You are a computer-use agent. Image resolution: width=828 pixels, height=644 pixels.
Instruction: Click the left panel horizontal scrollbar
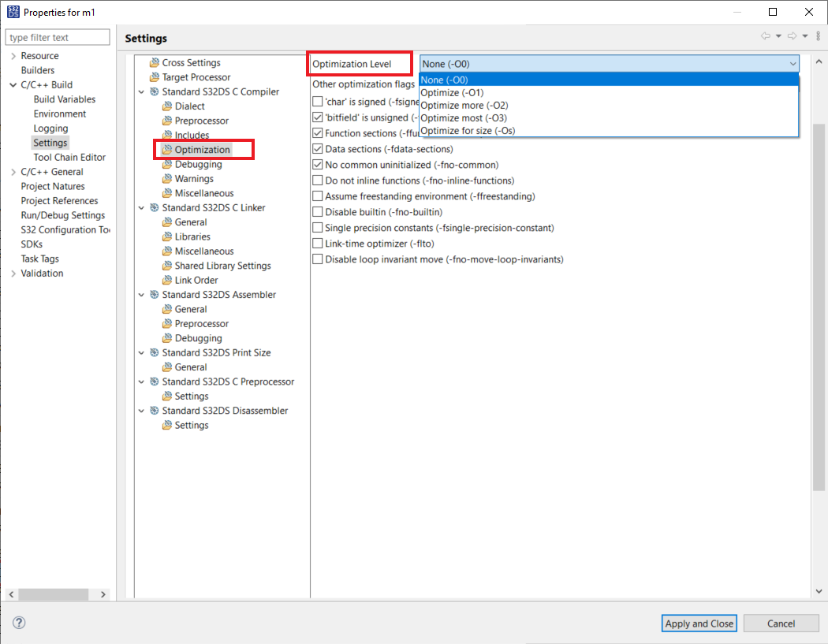(x=54, y=594)
